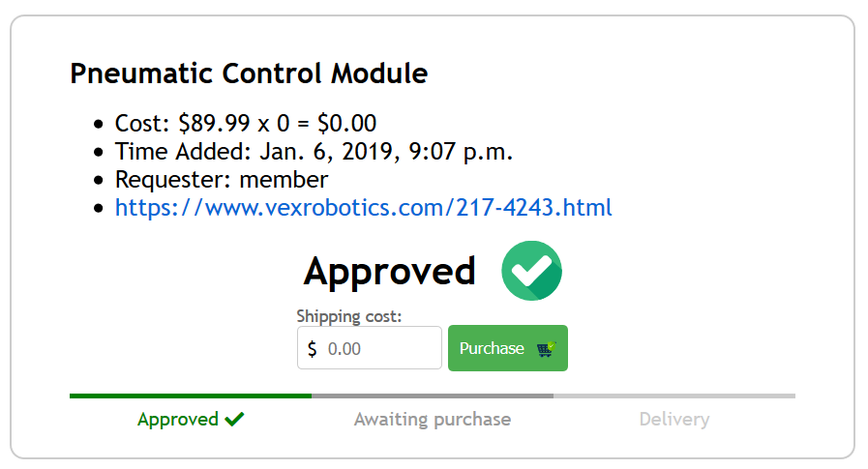Focus the shipping cost input field
This screenshot has height=469, width=868.
370,348
